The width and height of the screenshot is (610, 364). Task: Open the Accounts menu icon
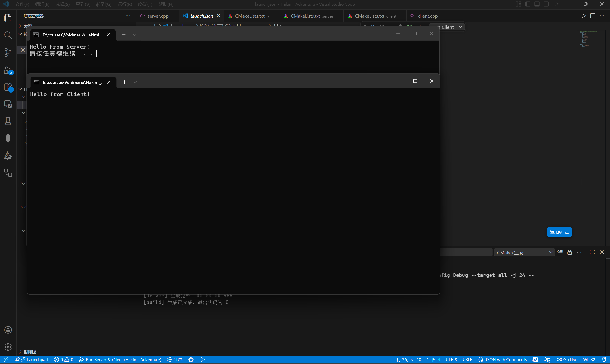8,330
